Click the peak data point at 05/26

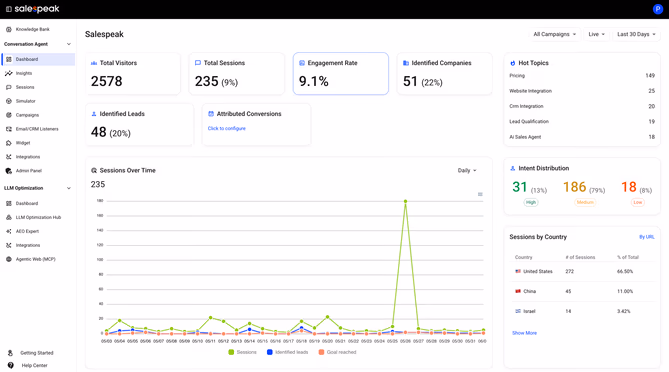tap(405, 201)
